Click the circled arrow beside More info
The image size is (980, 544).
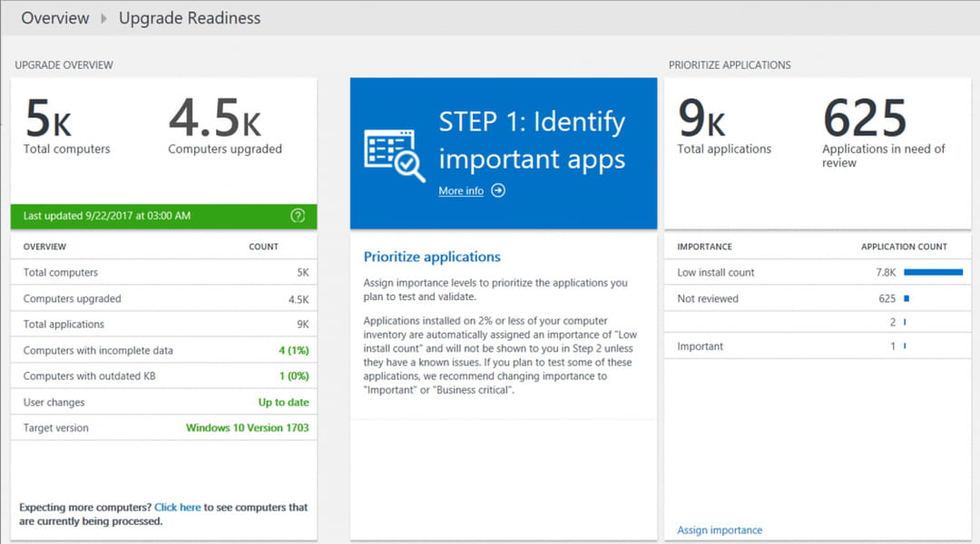(x=497, y=190)
